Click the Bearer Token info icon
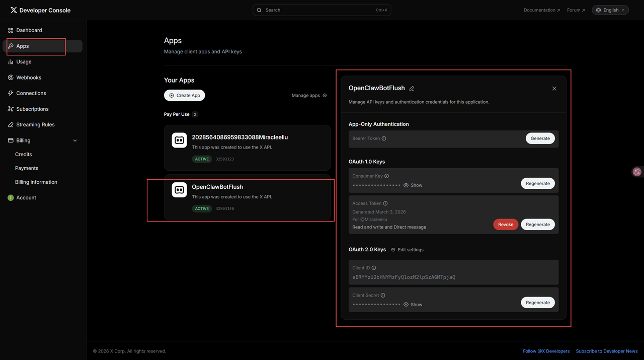 coord(384,138)
